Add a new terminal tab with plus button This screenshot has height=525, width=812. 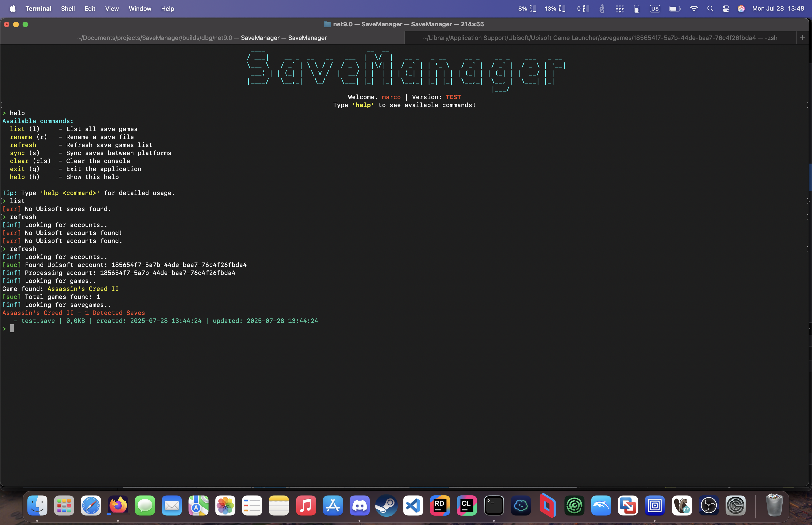(x=802, y=38)
